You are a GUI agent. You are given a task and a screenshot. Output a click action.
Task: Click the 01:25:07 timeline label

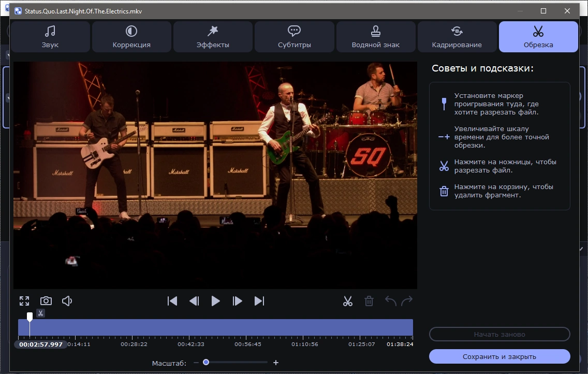361,344
